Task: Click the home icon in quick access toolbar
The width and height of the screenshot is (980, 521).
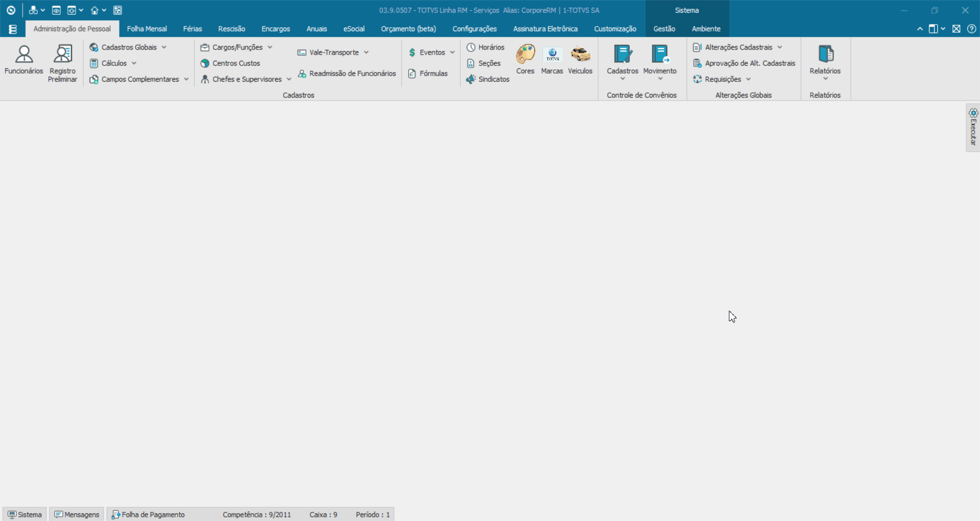Action: tap(94, 10)
